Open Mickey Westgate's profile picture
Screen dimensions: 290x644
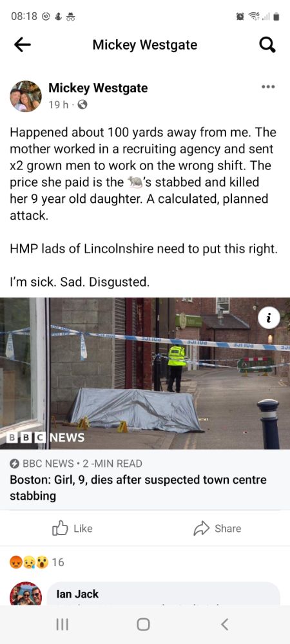(26, 96)
